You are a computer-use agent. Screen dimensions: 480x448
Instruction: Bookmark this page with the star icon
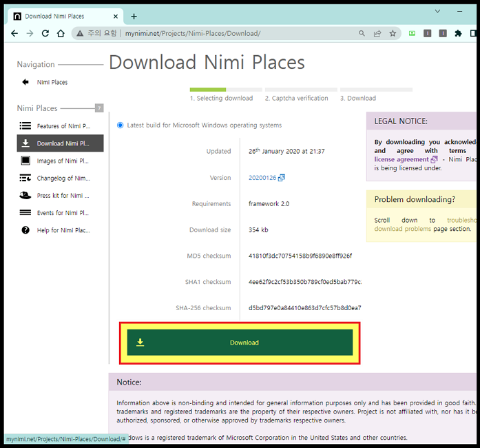click(393, 33)
